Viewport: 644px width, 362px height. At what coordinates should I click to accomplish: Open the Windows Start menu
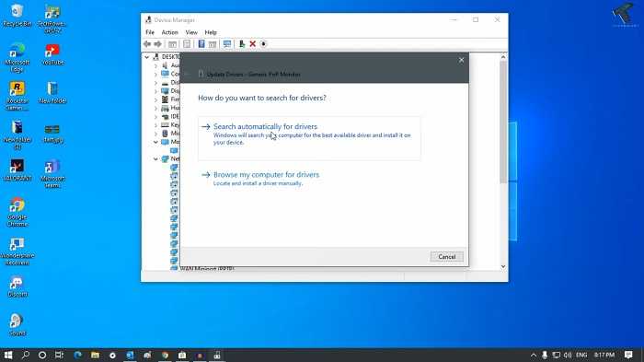pos(8,355)
